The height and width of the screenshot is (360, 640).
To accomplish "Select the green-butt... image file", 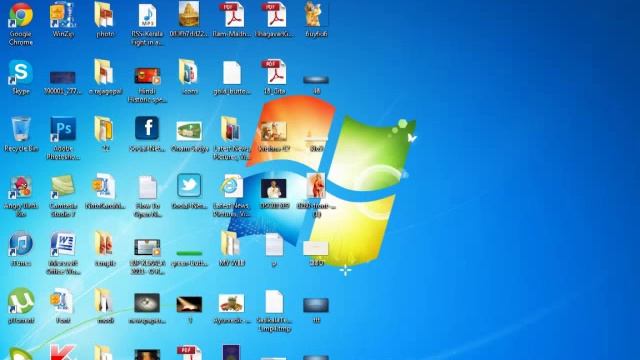I will 189,253.
